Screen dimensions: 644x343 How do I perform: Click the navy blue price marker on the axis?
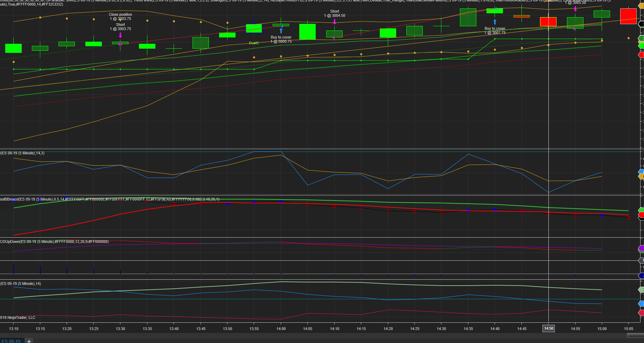pos(641,276)
